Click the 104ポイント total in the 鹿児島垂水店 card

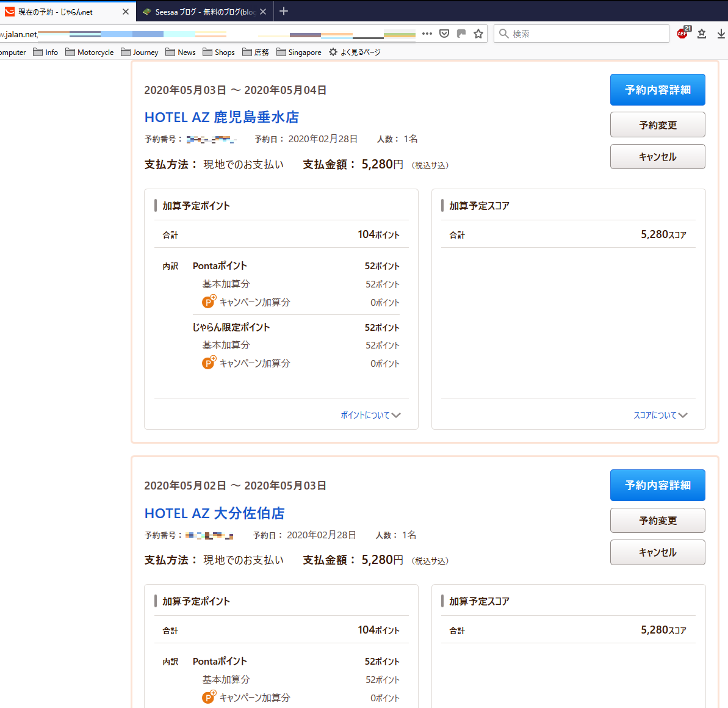(378, 234)
